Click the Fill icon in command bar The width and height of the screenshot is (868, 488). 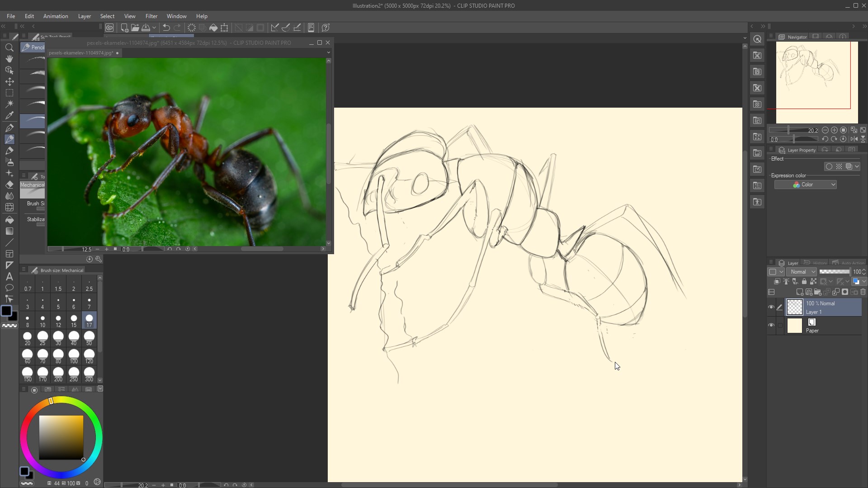213,28
